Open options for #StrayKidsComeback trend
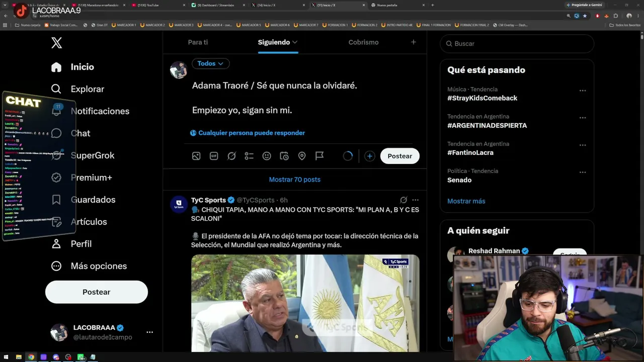 [583, 90]
